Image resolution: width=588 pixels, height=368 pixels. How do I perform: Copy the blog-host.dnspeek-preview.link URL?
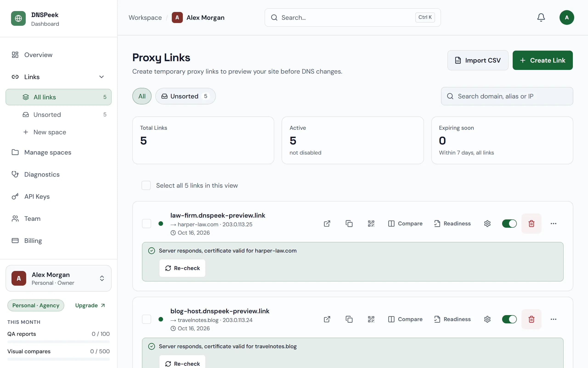tap(349, 319)
